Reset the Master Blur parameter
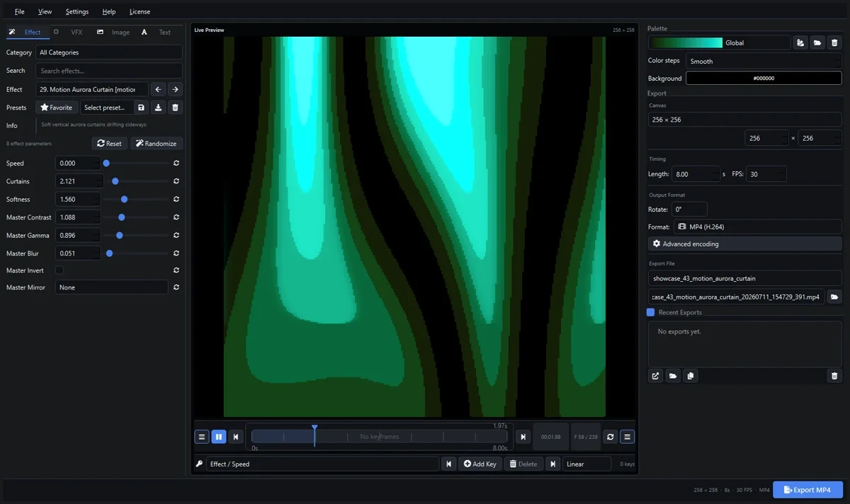The height and width of the screenshot is (504, 850). [x=176, y=253]
